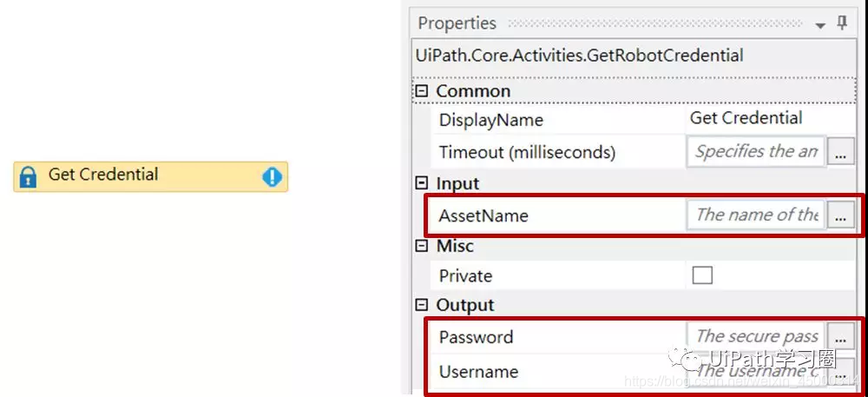Screen dimensions: 868x397
Task: Click the AssetName property label
Action: 483,215
